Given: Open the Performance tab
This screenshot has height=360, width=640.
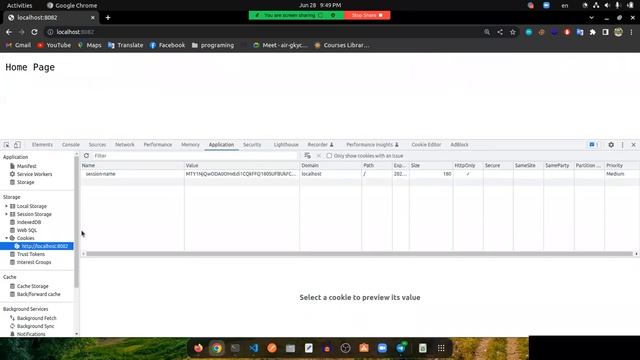Looking at the screenshot, I should coord(158,144).
